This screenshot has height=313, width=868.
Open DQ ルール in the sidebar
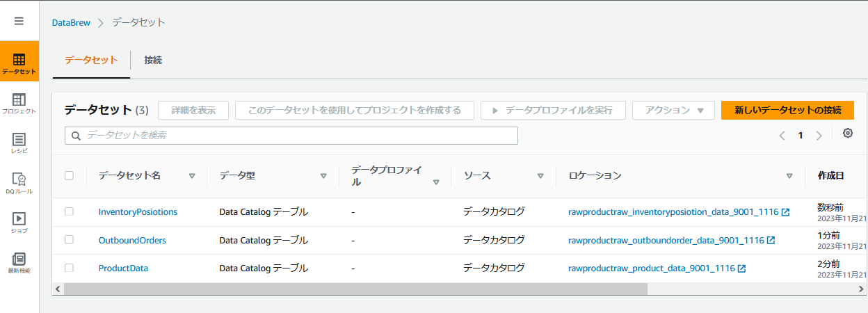19,183
